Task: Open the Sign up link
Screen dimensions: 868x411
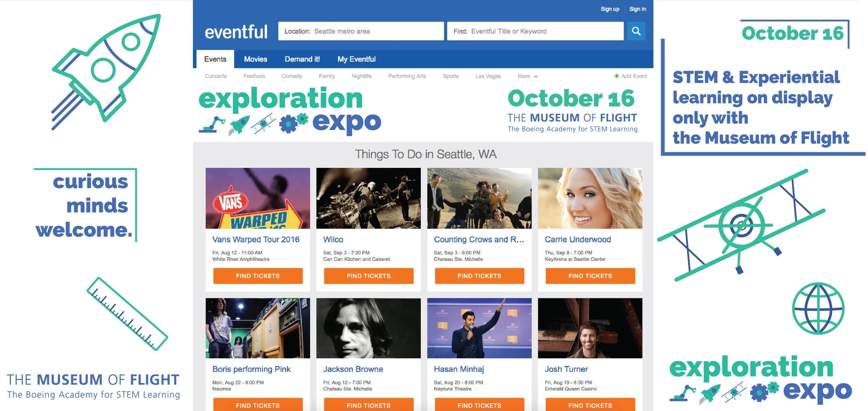Action: 610,9
